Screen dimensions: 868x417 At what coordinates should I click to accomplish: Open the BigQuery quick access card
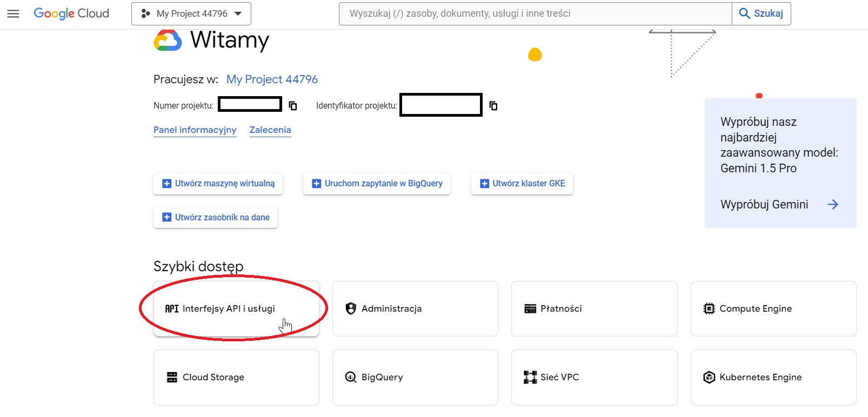pyautogui.click(x=415, y=377)
